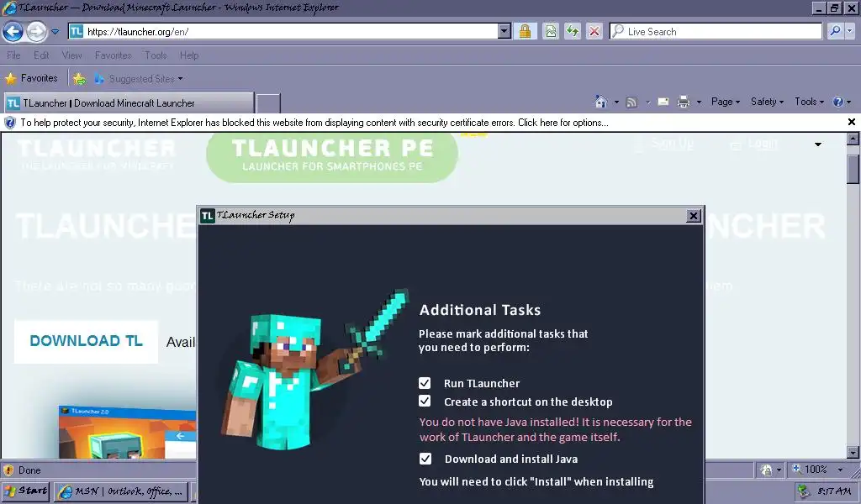This screenshot has height=504, width=861.
Task: Click the RSS Feeds icon
Action: click(x=631, y=102)
